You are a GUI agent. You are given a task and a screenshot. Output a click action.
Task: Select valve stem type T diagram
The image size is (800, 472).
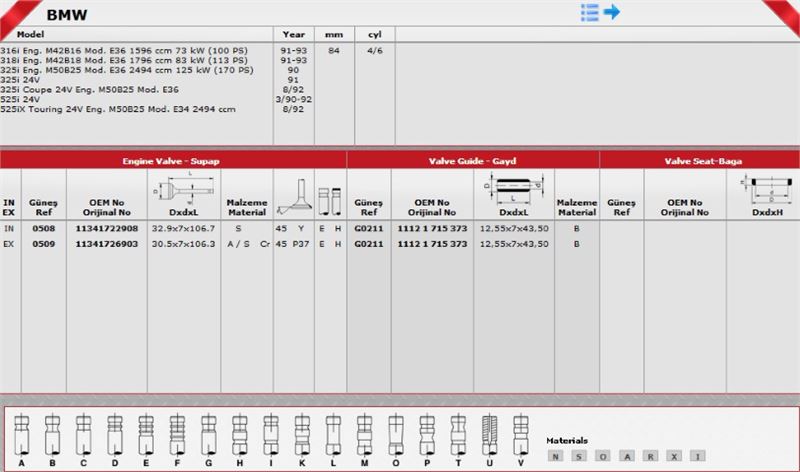point(458,435)
